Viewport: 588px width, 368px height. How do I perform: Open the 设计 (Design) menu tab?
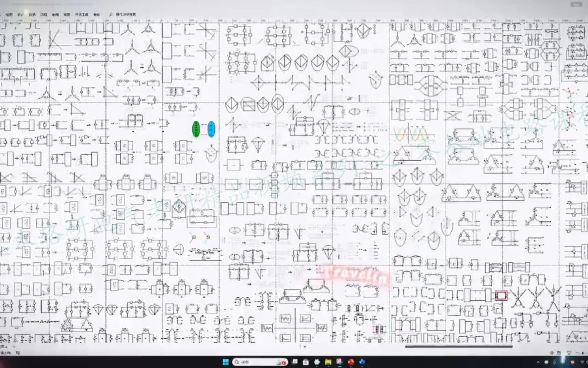pos(20,15)
